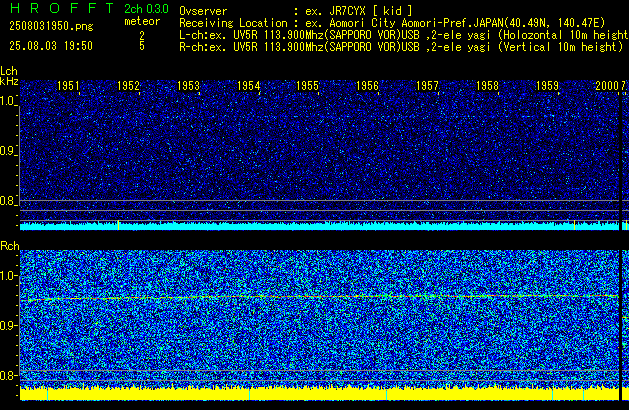629x410 pixels.
Task: Click the date stamp 25.08.03 19:50
Action: [51, 46]
